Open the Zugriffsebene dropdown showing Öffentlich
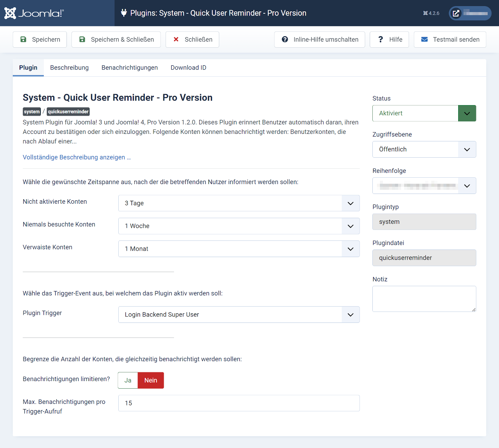The width and height of the screenshot is (499, 448). (x=424, y=149)
